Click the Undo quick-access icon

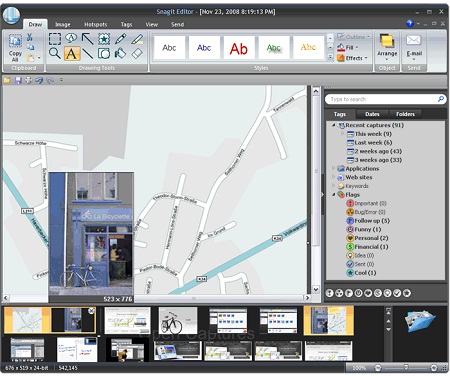tap(39, 80)
